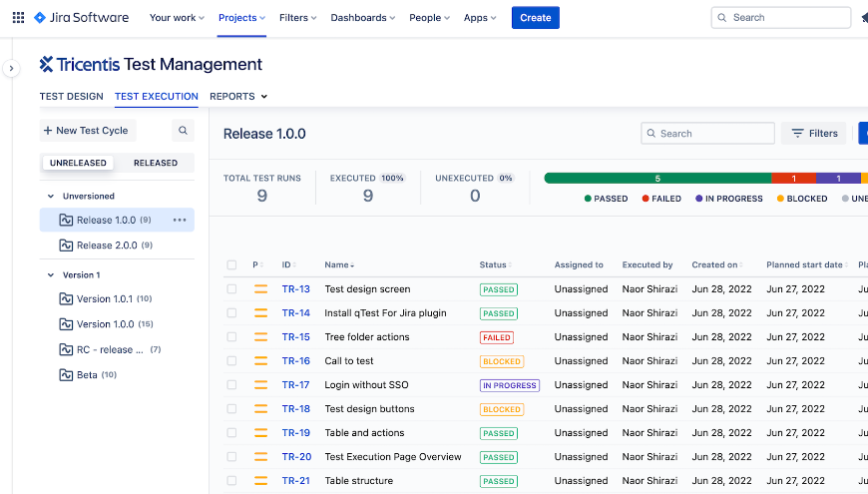Open the TR-17 test run link
Image resolution: width=868 pixels, height=494 pixels.
pyautogui.click(x=295, y=385)
